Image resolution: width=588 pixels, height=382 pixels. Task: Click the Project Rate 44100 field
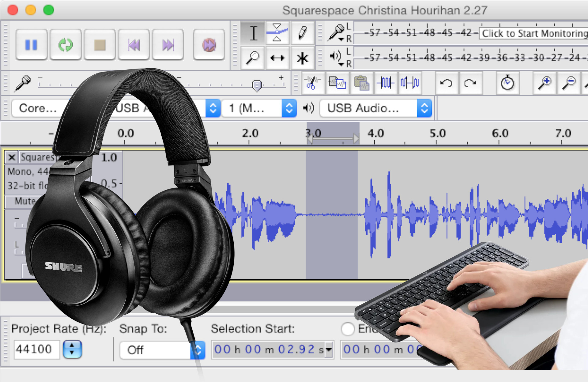coord(37,349)
